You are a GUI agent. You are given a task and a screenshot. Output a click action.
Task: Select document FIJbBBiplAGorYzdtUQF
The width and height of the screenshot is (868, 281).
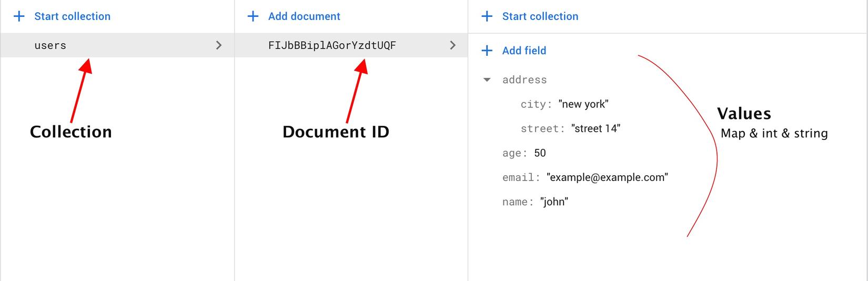tap(332, 45)
